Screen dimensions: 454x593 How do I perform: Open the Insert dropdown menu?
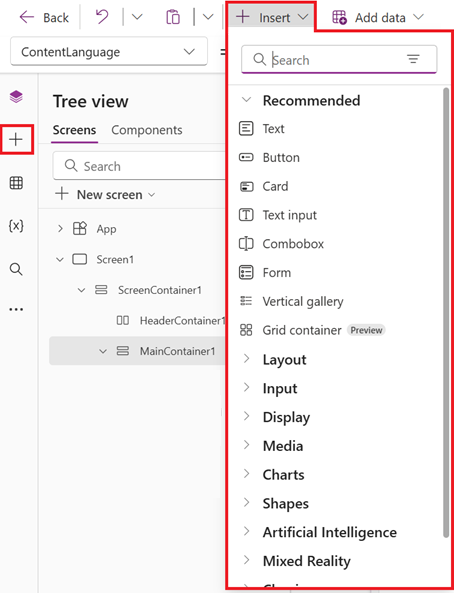tap(271, 17)
